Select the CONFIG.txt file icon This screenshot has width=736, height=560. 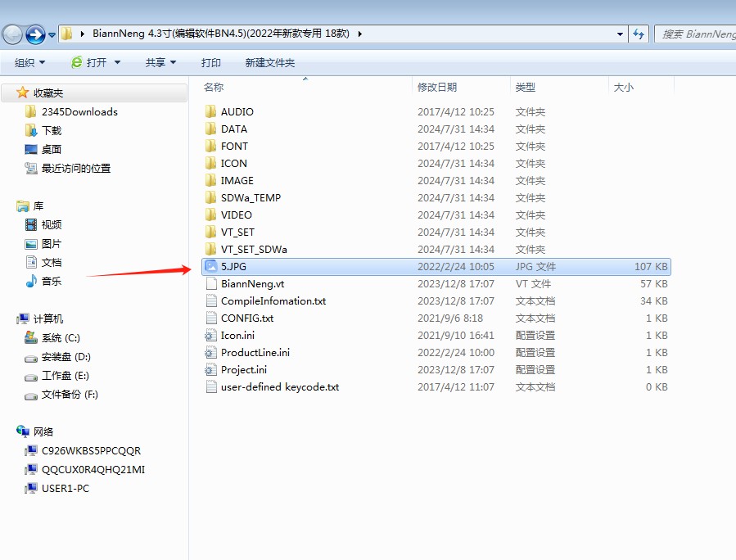(x=211, y=318)
